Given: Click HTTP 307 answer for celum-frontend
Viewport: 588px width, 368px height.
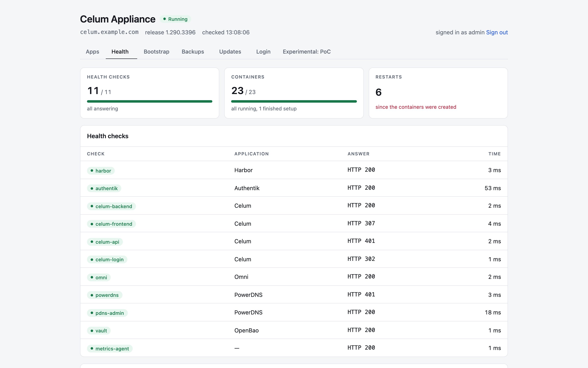Looking at the screenshot, I should [x=361, y=223].
